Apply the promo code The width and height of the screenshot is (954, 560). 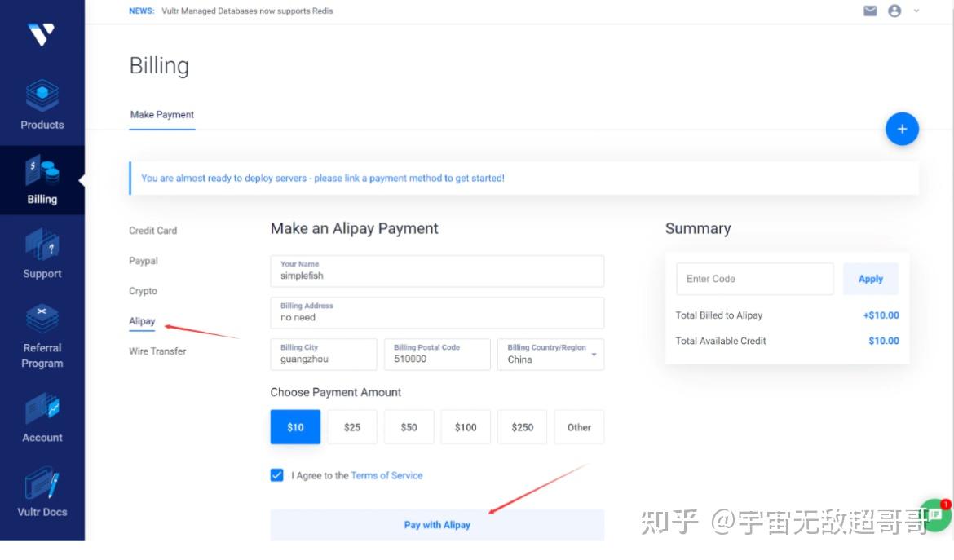click(870, 279)
